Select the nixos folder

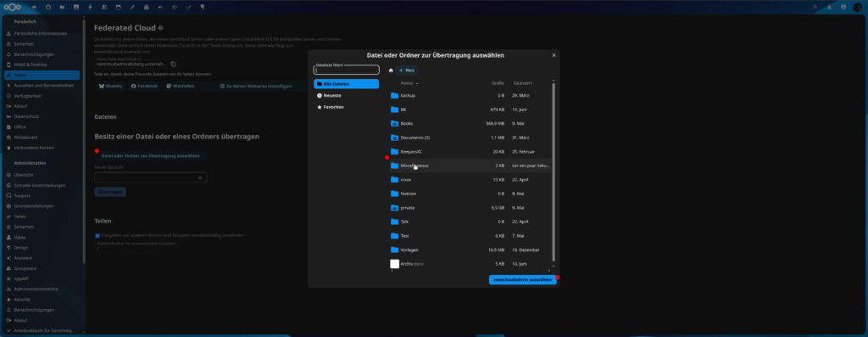point(470,180)
